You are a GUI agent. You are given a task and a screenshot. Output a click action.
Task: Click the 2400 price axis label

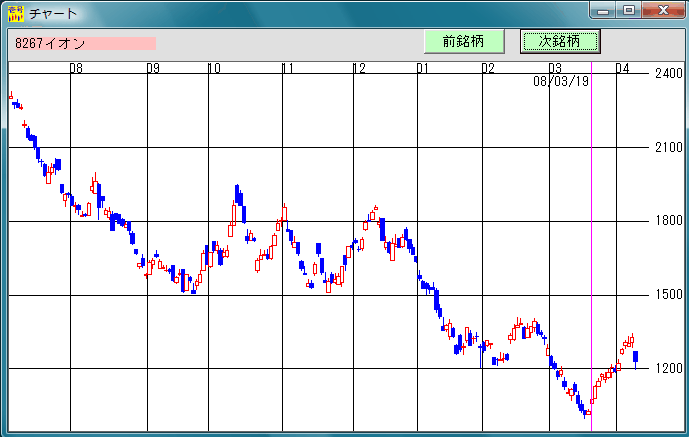[x=669, y=73]
